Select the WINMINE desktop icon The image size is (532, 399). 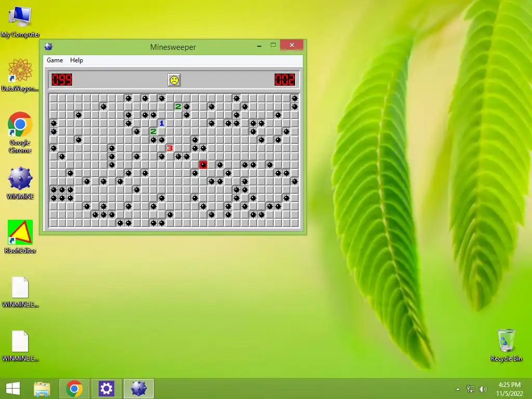pyautogui.click(x=20, y=182)
